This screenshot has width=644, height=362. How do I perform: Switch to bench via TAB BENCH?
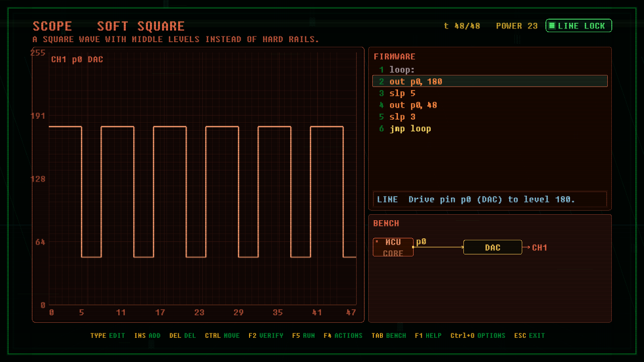[x=389, y=335]
